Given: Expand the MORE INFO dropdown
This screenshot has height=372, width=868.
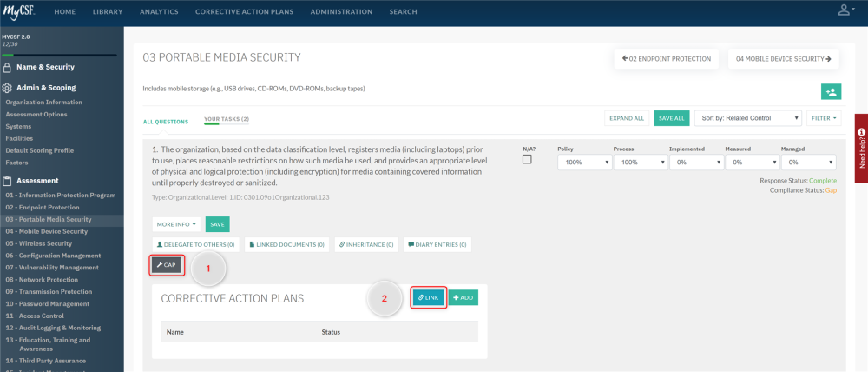Looking at the screenshot, I should coord(176,224).
